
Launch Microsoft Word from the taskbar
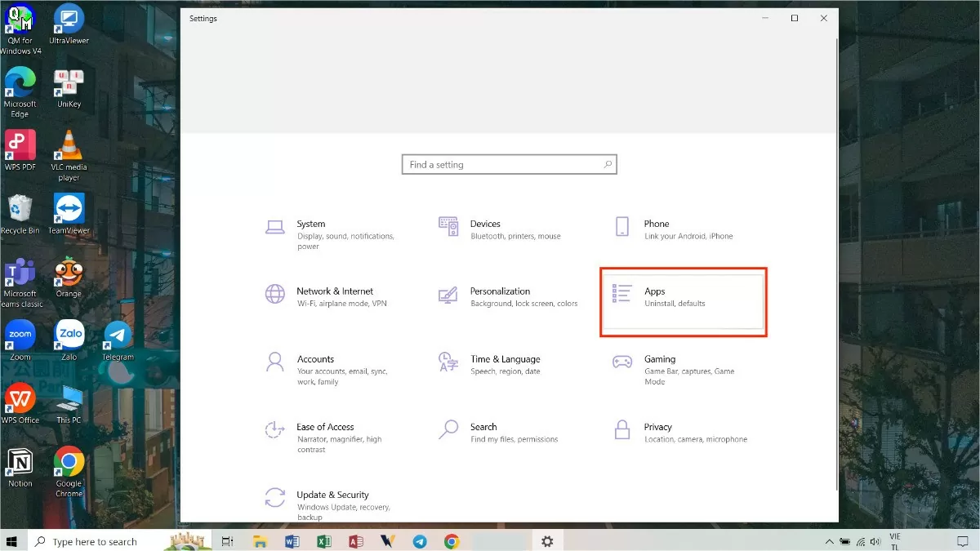point(292,540)
